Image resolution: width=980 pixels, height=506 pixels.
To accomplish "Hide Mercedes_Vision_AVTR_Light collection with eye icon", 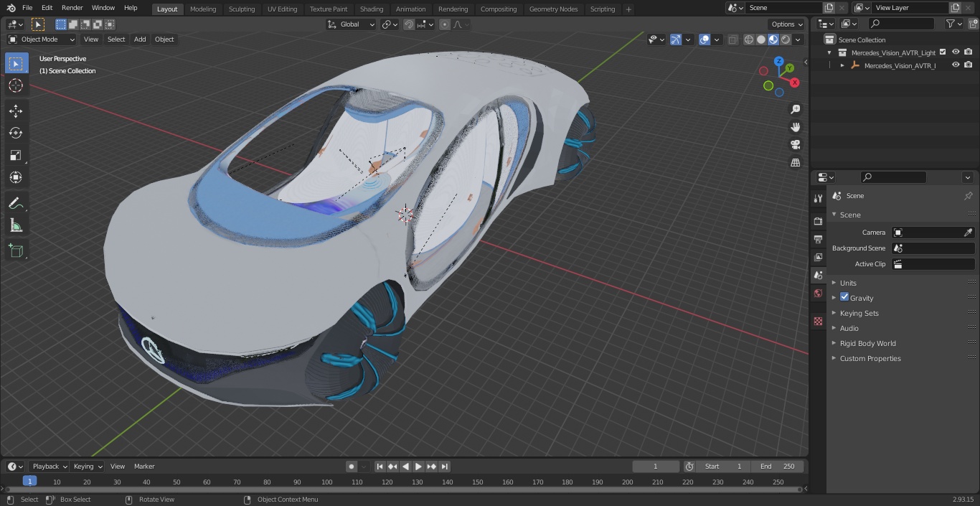I will 956,52.
